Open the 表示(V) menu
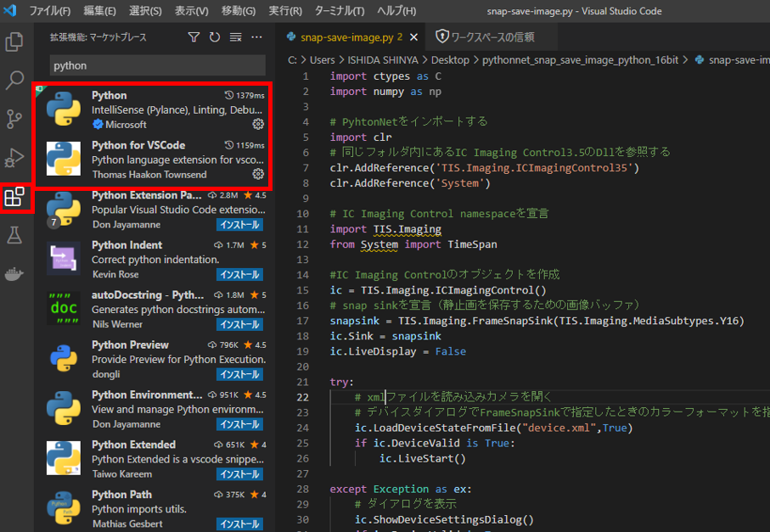This screenshot has height=532, width=770. tap(192, 11)
